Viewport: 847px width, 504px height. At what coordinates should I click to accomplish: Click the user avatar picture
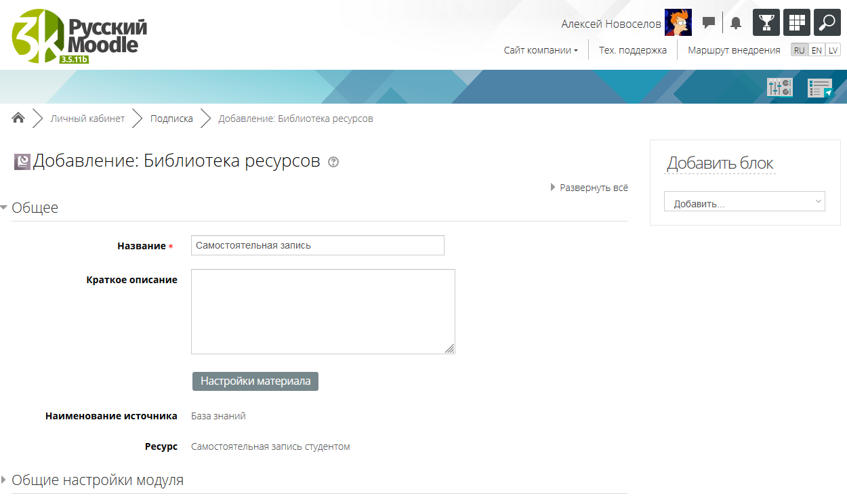click(x=678, y=23)
